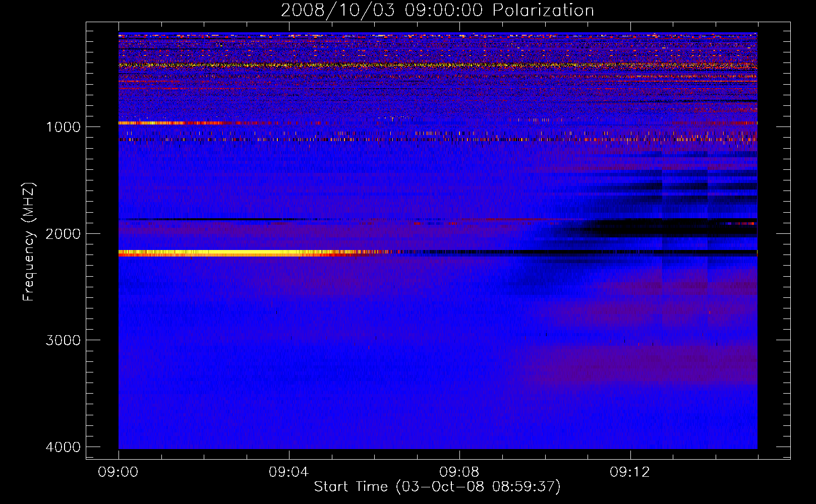The height and width of the screenshot is (504, 816).
Task: Select the 'Start Time (03-Oct-08 08:59:37)' label
Action: point(437,487)
